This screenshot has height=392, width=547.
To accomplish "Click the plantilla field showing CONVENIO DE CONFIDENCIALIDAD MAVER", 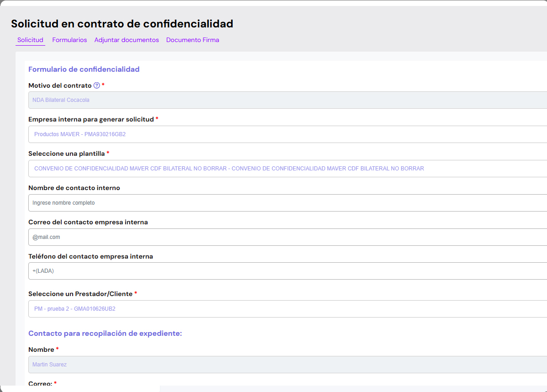I will (274, 168).
